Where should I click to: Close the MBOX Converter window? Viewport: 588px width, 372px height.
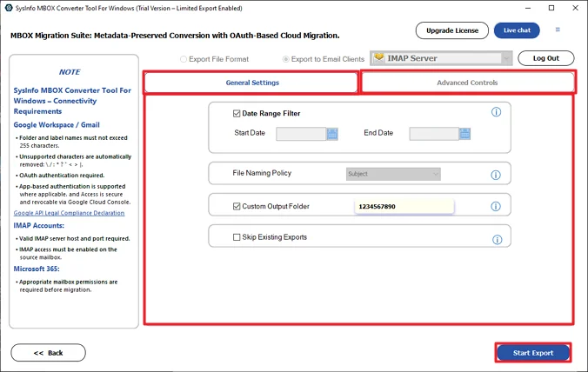click(575, 8)
